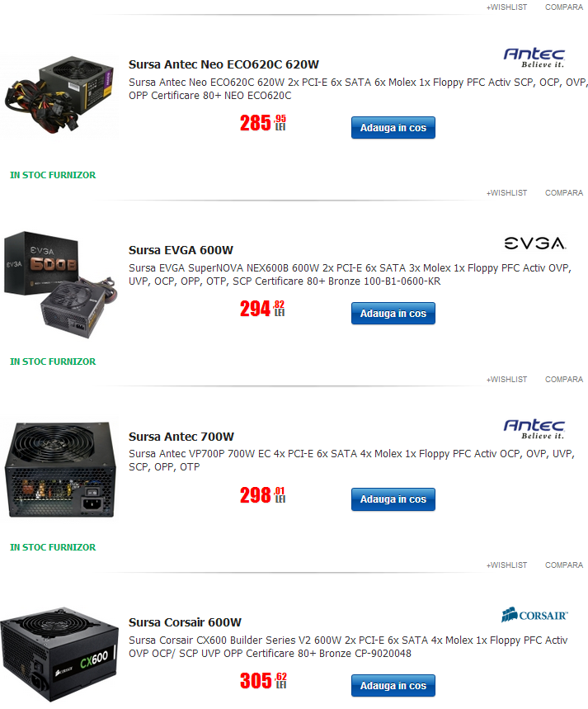Open Sursa Antec Neo ECO620C 620W title
The image size is (588, 709).
[223, 64]
